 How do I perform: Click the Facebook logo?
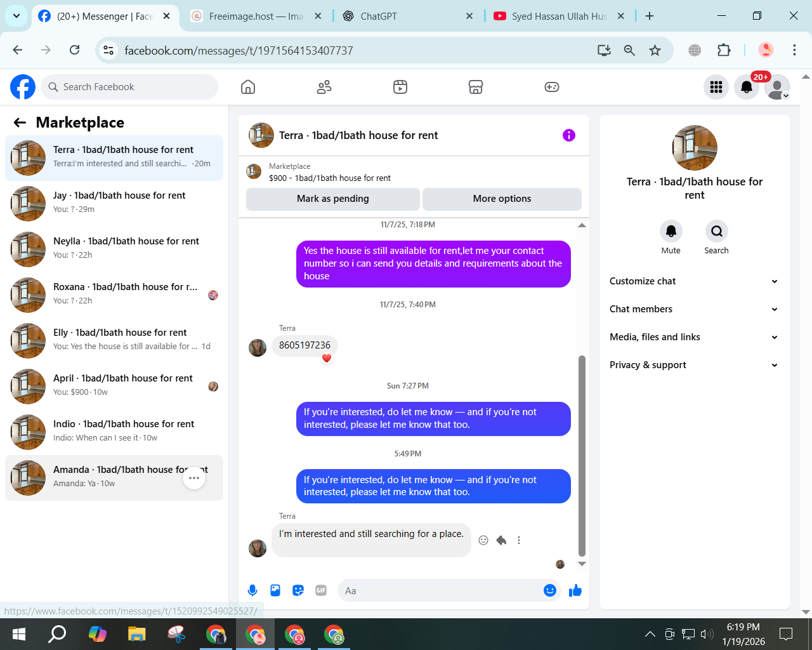pos(23,87)
